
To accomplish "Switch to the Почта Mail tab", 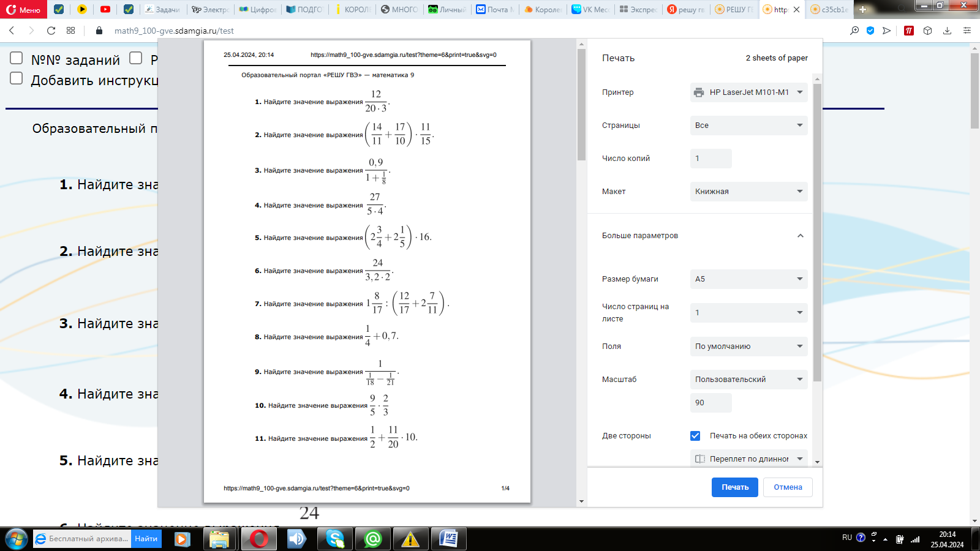I will click(x=495, y=9).
